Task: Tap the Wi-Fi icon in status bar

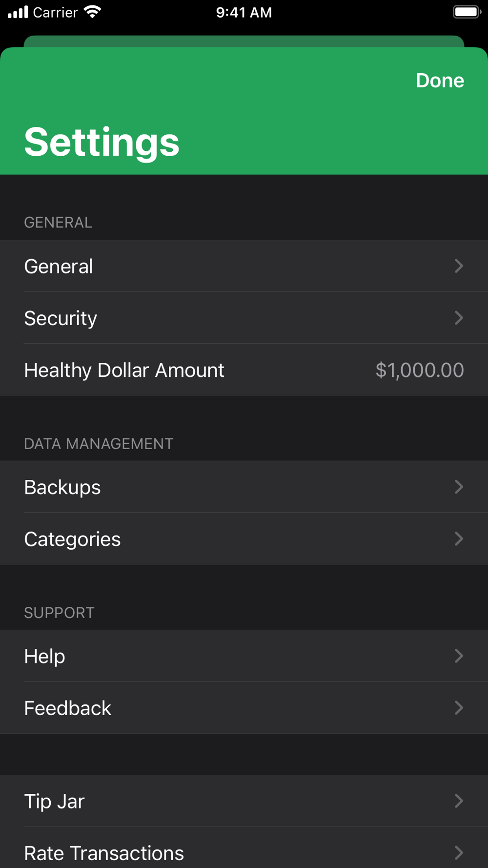Action: (92, 12)
